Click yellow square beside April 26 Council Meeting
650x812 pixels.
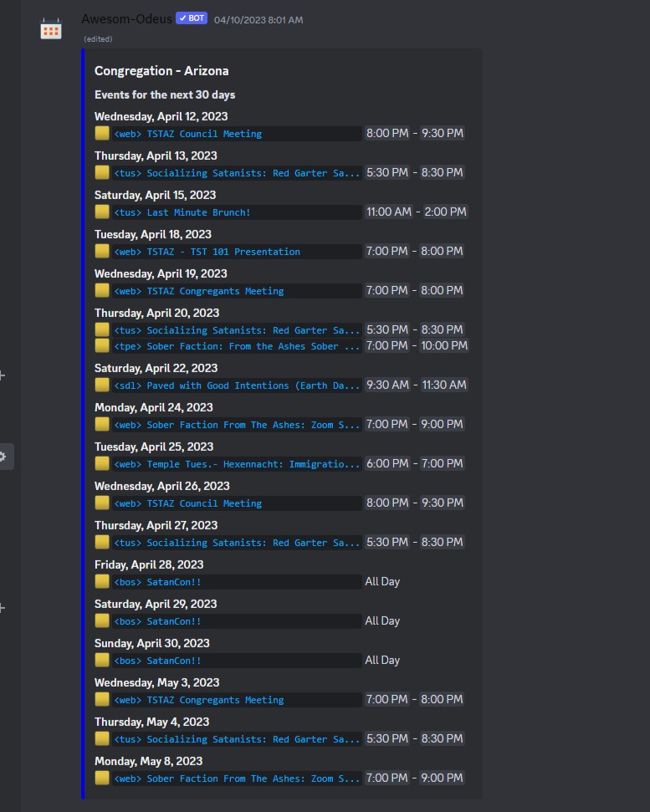[x=102, y=503]
